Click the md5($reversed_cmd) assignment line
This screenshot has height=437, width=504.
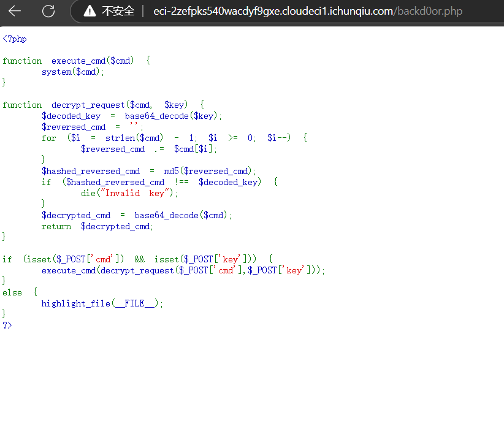149,171
